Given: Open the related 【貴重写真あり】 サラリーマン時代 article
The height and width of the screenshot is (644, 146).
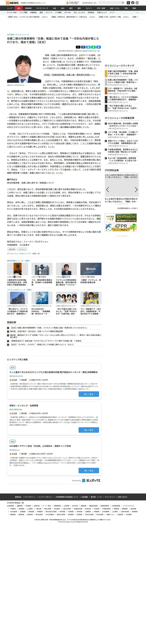Looking at the screenshot, I should (x=46, y=341).
